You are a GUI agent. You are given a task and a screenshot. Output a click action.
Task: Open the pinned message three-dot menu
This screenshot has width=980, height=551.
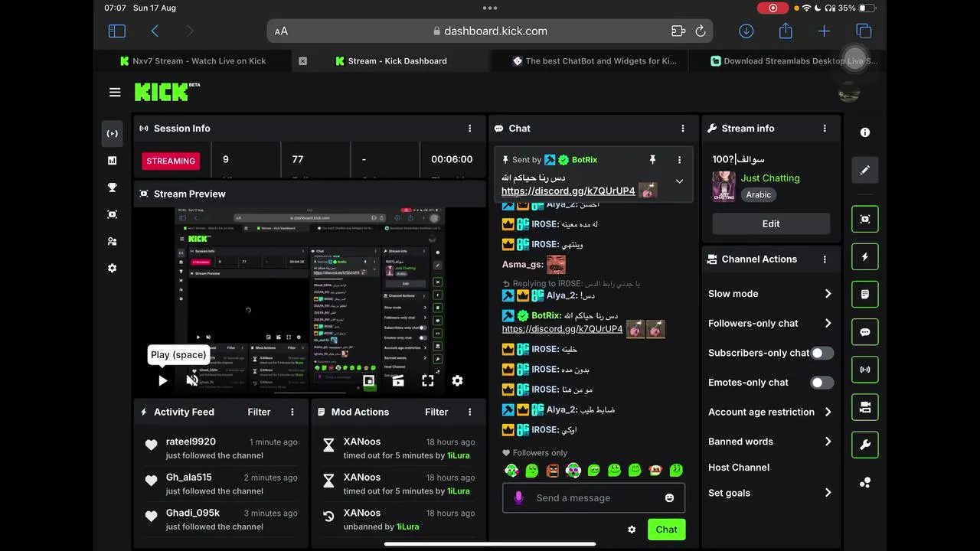click(x=679, y=159)
